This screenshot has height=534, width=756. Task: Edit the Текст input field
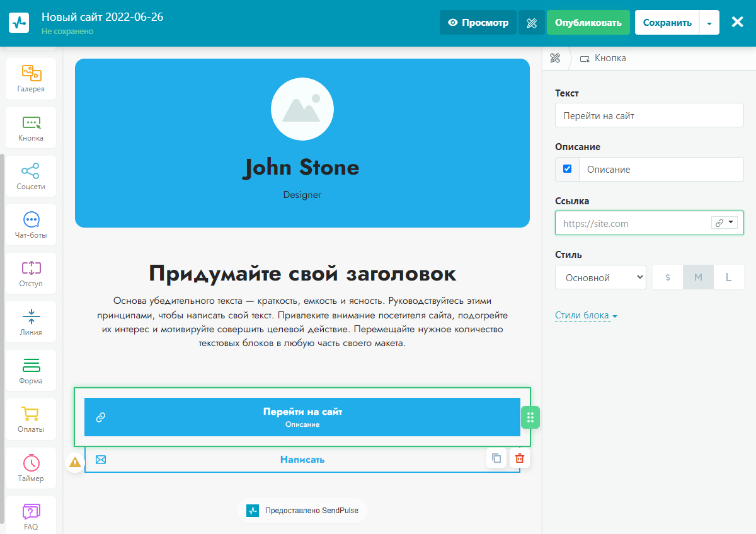pos(650,116)
